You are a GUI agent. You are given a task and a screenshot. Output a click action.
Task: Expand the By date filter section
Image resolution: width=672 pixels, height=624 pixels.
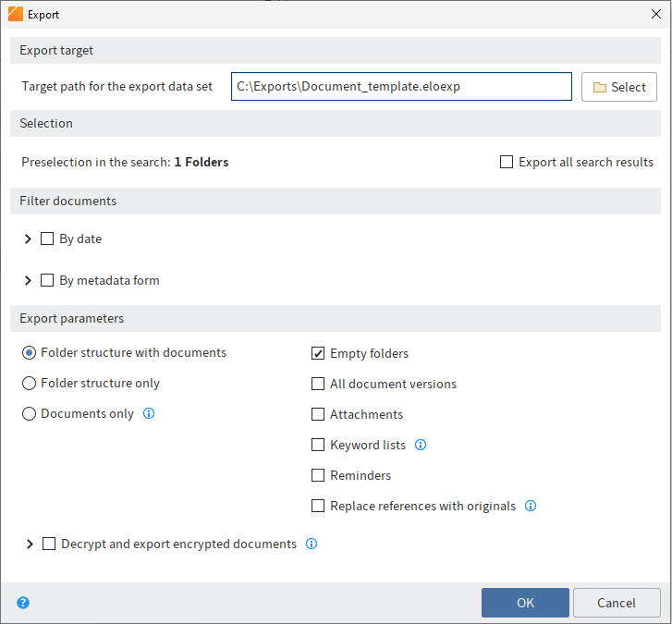pyautogui.click(x=28, y=239)
